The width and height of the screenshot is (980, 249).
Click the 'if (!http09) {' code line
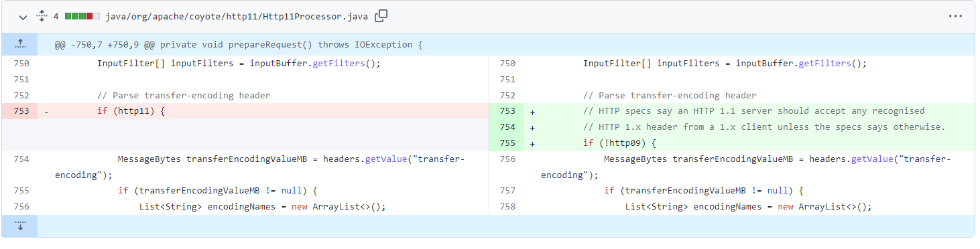point(619,143)
